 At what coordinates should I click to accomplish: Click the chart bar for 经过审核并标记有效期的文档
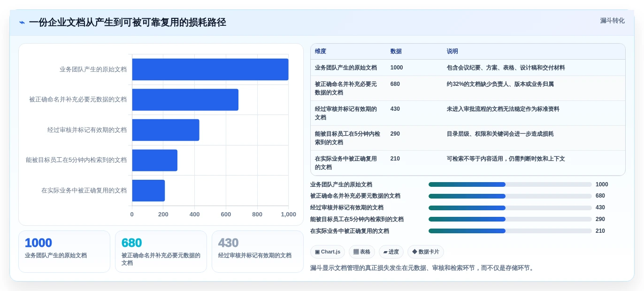point(166,130)
